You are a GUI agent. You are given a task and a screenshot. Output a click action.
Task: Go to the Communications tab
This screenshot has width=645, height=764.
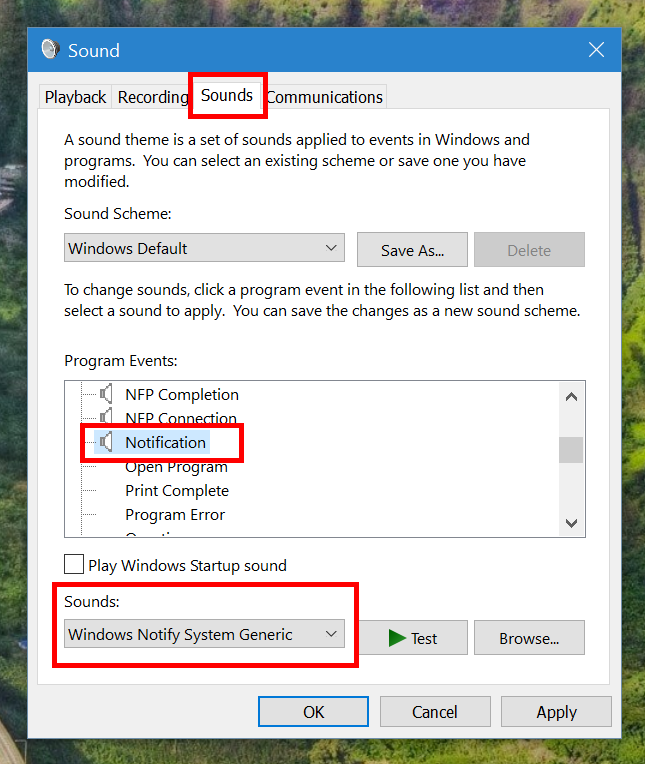coord(325,97)
